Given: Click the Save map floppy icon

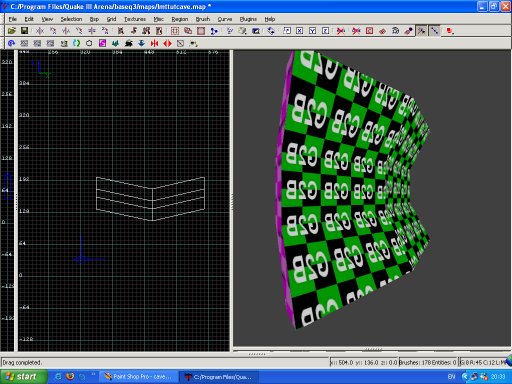Looking at the screenshot, I should tap(24, 31).
